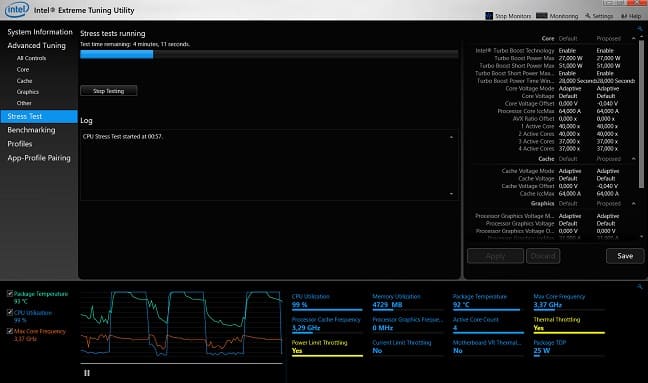Open the Profiles page
The height and width of the screenshot is (383, 648).
point(19,144)
